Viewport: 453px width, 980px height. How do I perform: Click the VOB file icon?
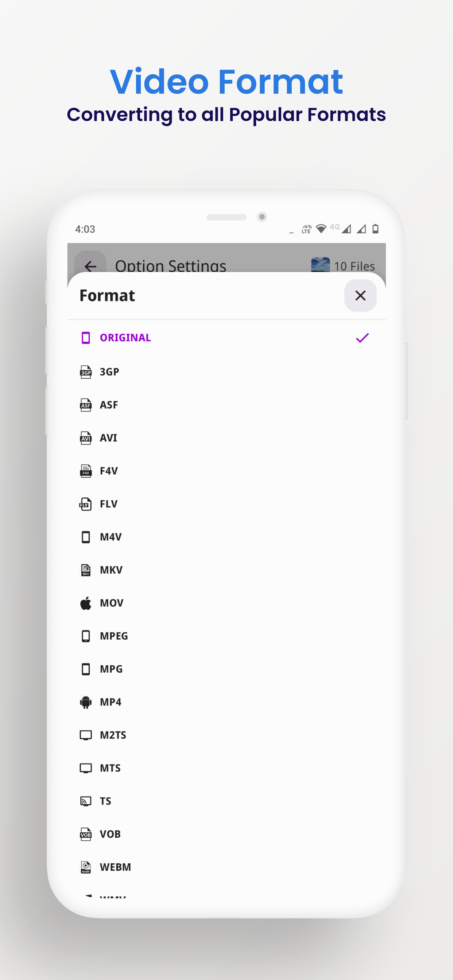coord(86,834)
